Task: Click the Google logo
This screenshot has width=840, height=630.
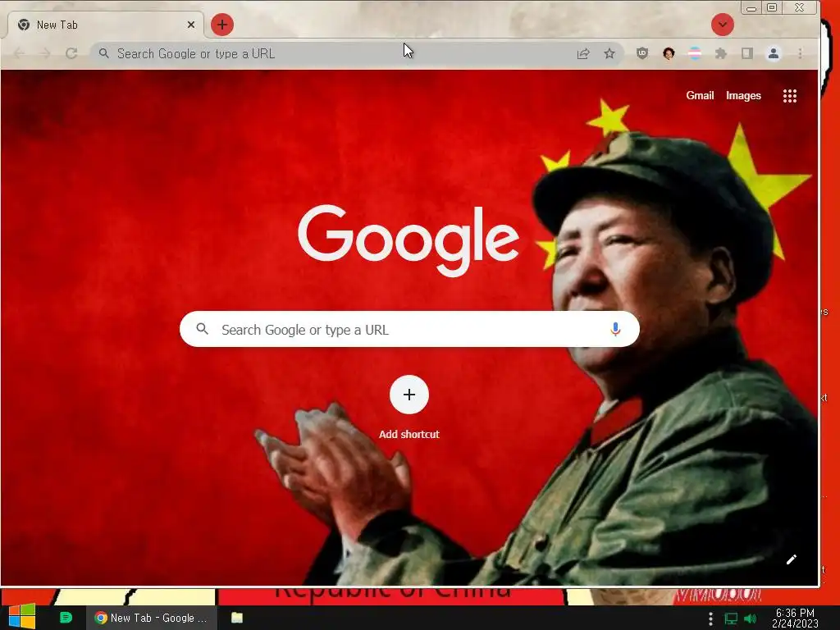Action: (409, 240)
